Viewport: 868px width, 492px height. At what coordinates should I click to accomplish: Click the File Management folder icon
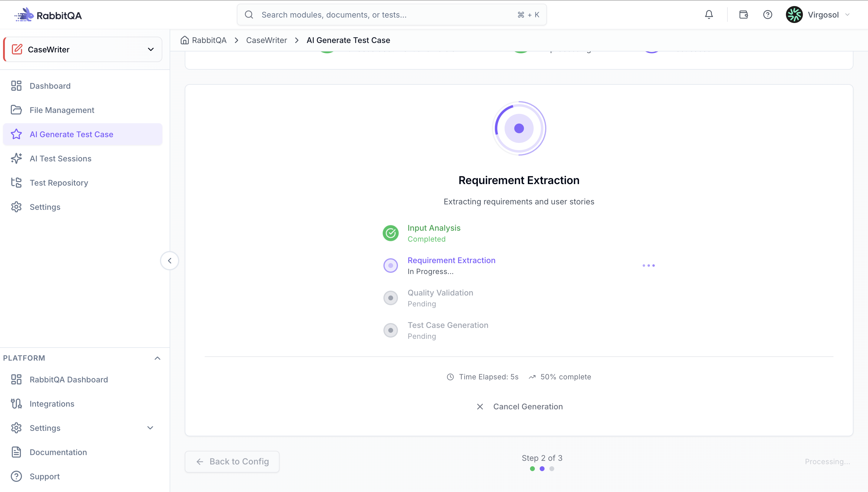click(x=16, y=110)
